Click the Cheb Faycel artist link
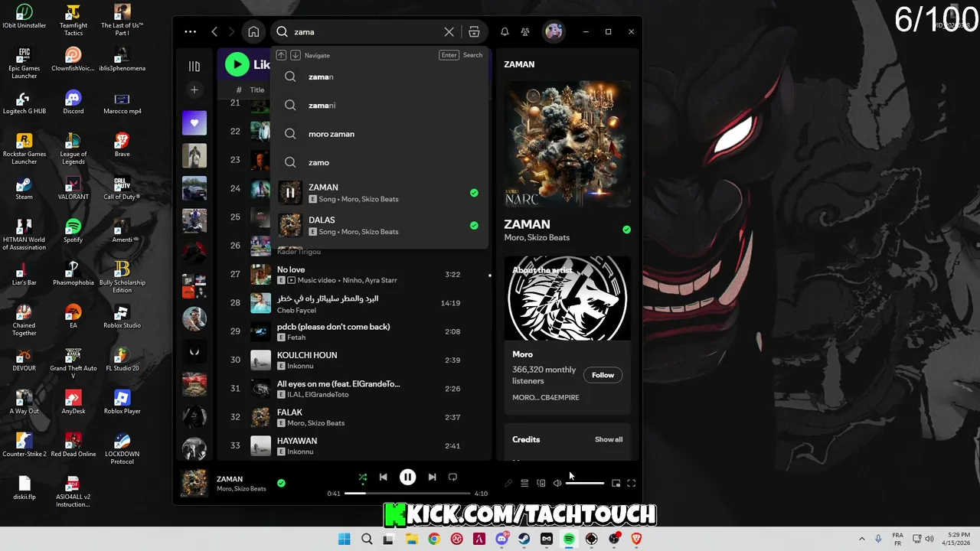 click(296, 310)
